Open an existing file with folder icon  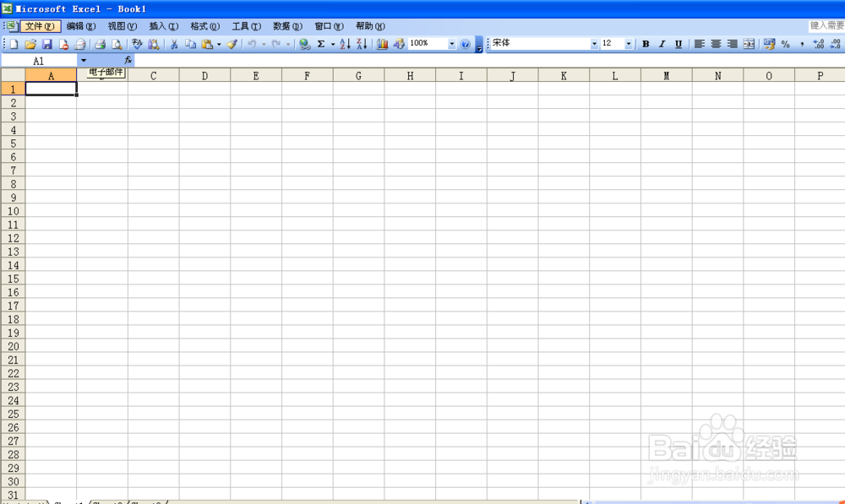[x=30, y=44]
